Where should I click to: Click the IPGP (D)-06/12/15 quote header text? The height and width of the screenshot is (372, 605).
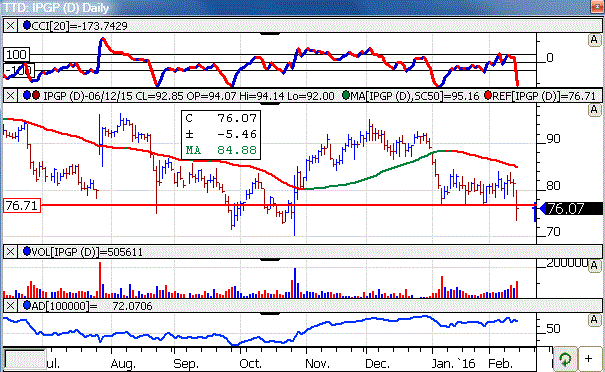click(x=189, y=95)
